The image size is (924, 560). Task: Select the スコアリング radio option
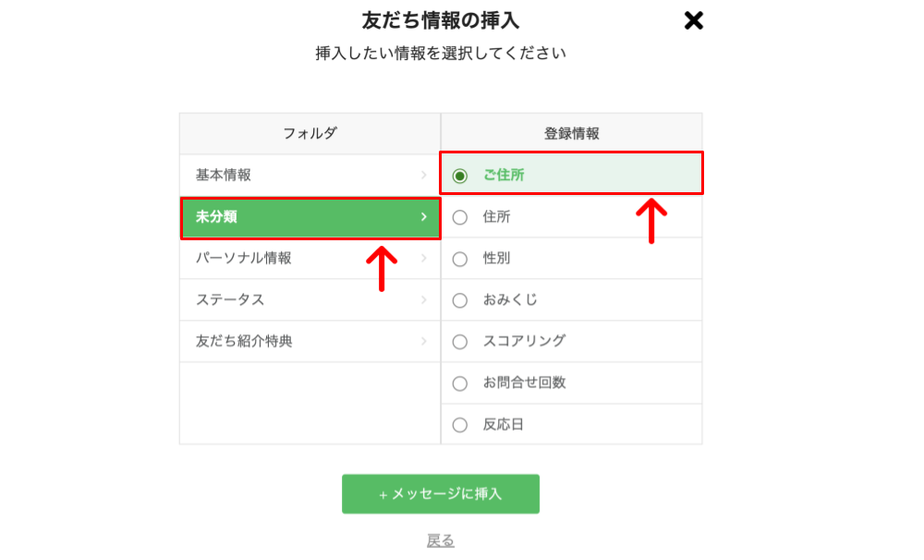tap(459, 342)
